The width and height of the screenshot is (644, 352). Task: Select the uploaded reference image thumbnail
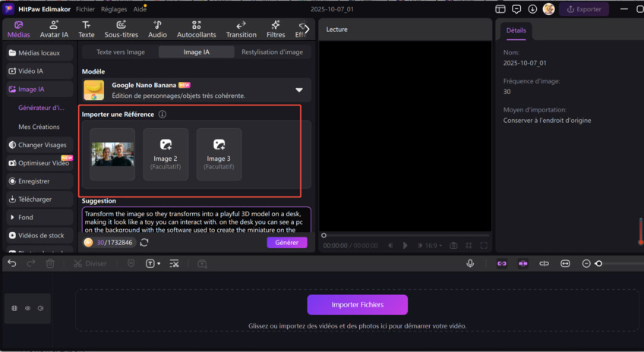click(x=112, y=155)
